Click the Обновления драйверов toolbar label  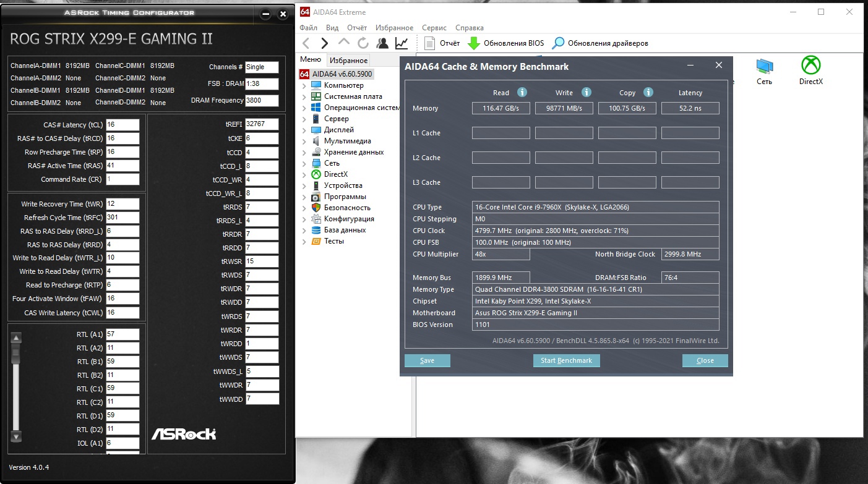[608, 43]
